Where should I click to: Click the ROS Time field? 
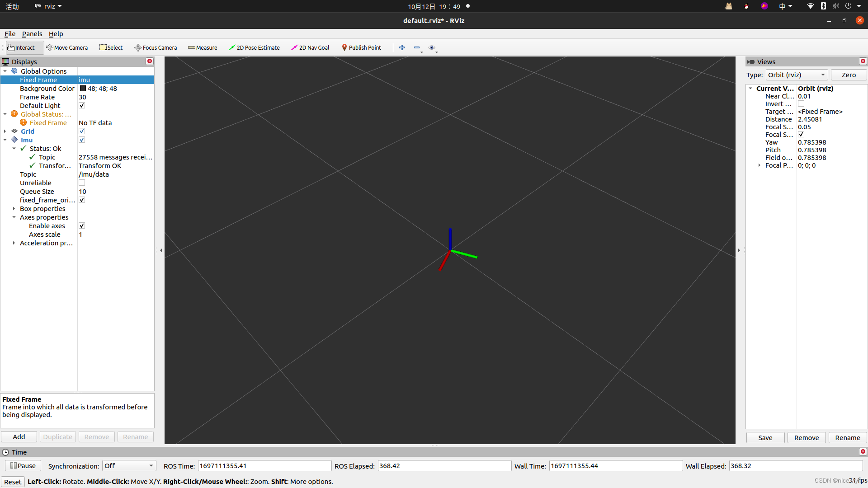[264, 466]
